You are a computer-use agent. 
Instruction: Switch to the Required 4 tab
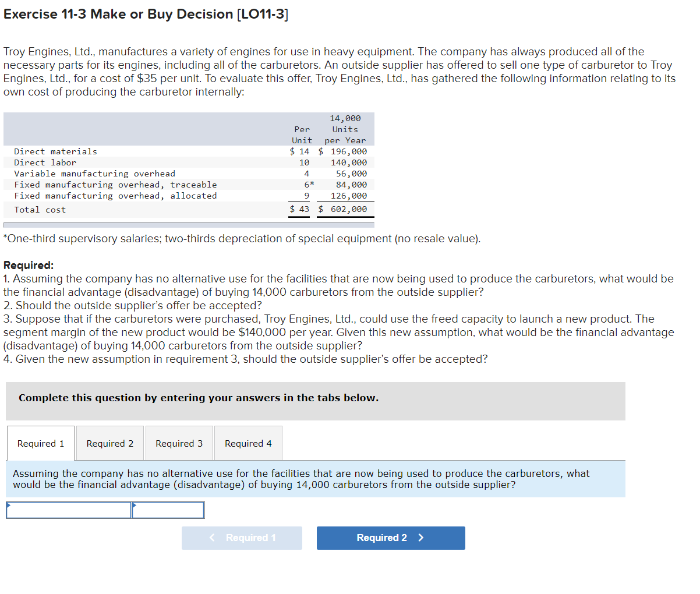(x=248, y=443)
